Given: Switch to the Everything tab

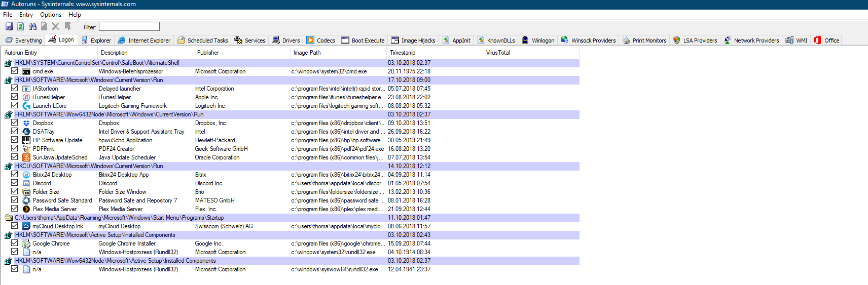Looking at the screenshot, I should pyautogui.click(x=23, y=40).
